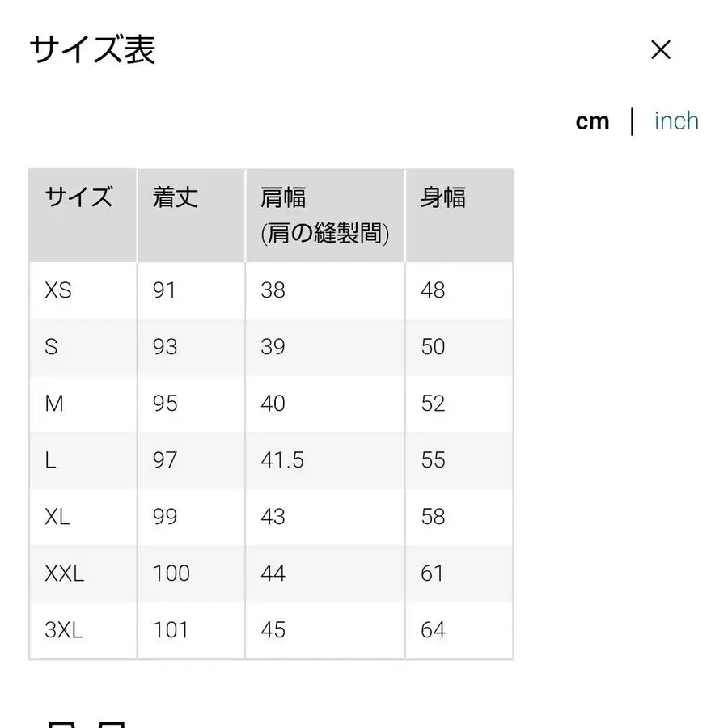Switch measurement units to inch
Screen dimensions: 728x728
tap(676, 120)
